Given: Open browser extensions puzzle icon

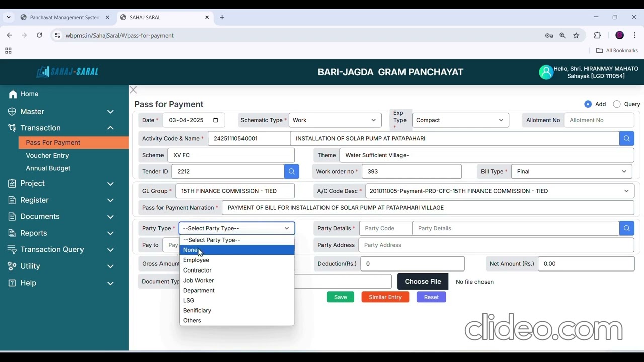Looking at the screenshot, I should (597, 35).
